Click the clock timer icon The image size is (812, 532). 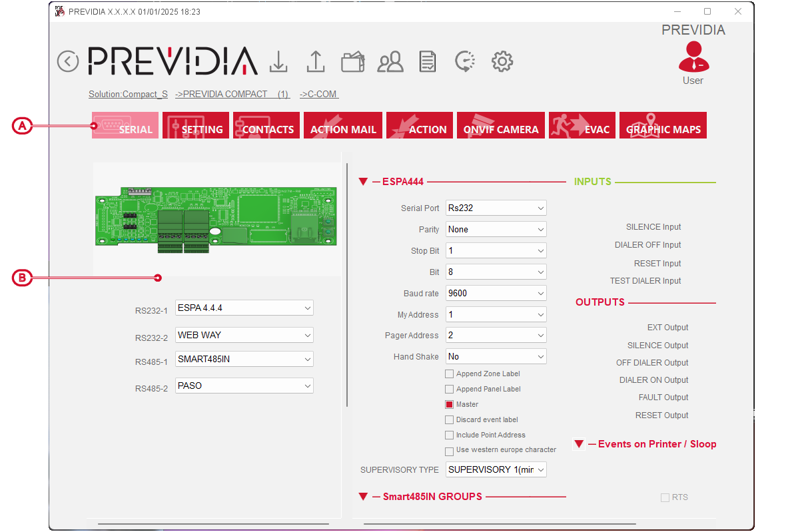click(x=464, y=61)
